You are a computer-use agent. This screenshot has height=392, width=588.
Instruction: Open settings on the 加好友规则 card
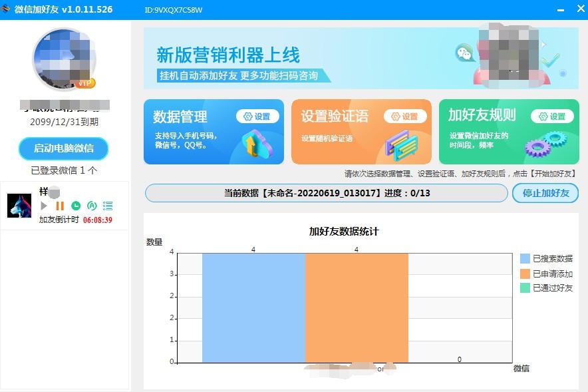(552, 116)
